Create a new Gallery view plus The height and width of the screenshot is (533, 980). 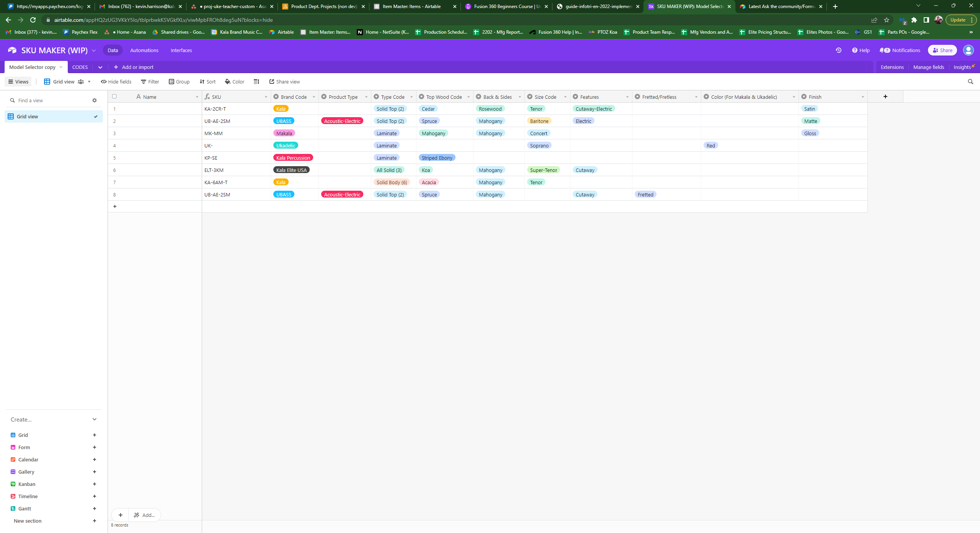point(95,472)
